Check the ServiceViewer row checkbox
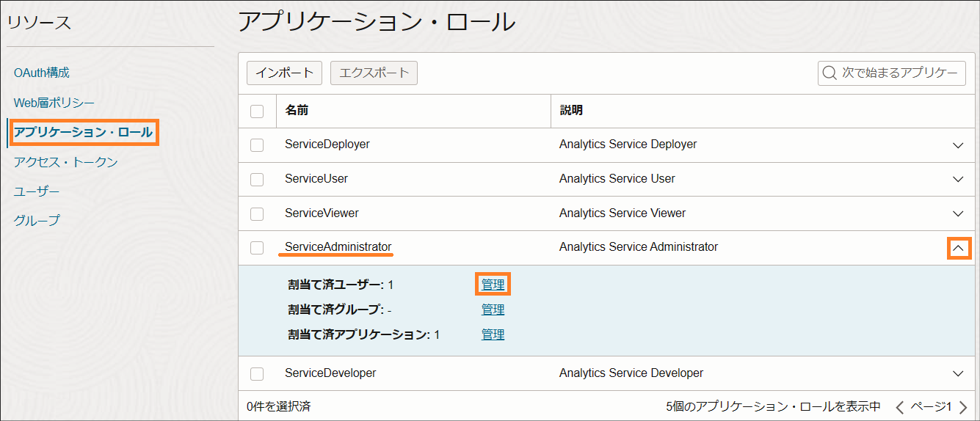The height and width of the screenshot is (421, 980). pos(257,214)
